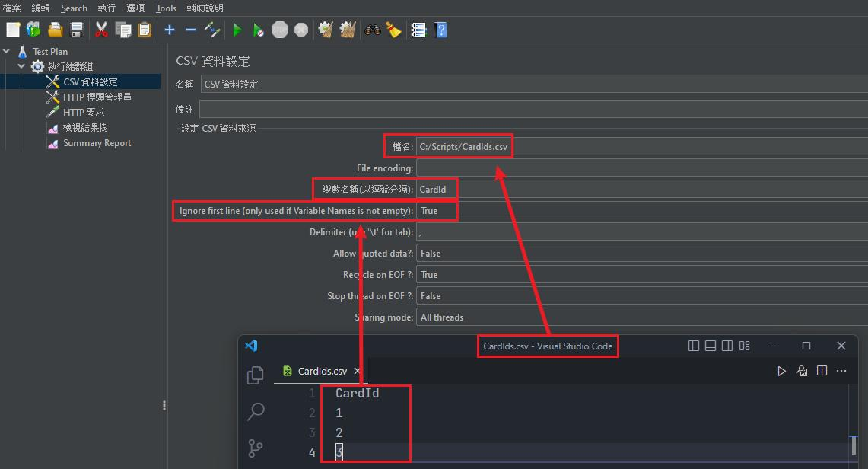Image resolution: width=868 pixels, height=469 pixels.
Task: Open the Sharing mode All threads dropdown
Action: coord(641,317)
